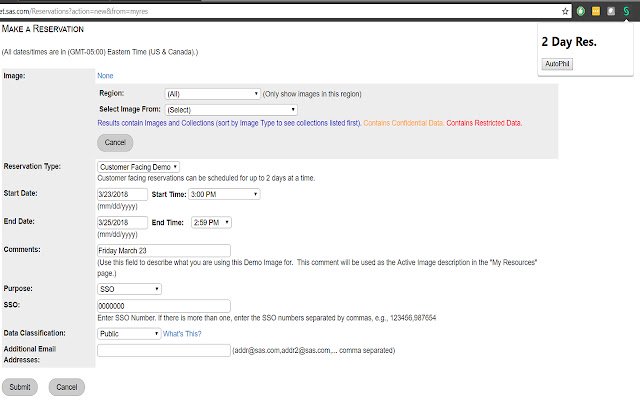Viewport: 640px width, 400px height.
Task: Cancel the image selection panel
Action: (115, 142)
